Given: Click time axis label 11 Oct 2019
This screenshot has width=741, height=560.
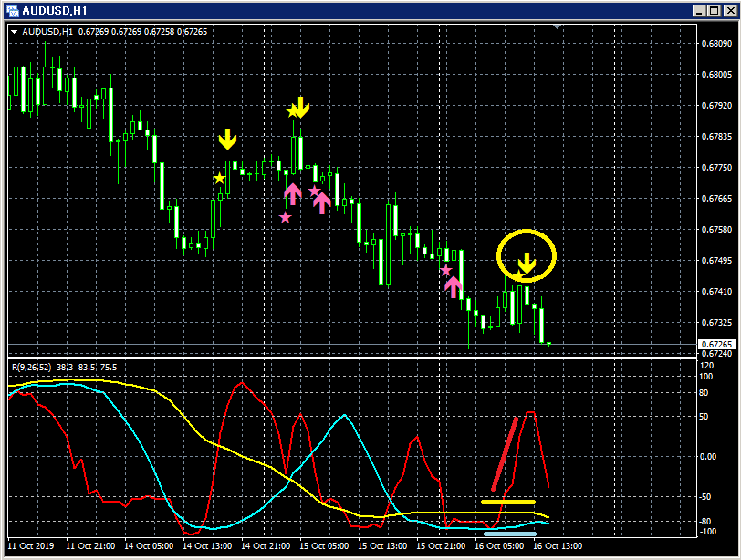Looking at the screenshot, I should [x=31, y=546].
